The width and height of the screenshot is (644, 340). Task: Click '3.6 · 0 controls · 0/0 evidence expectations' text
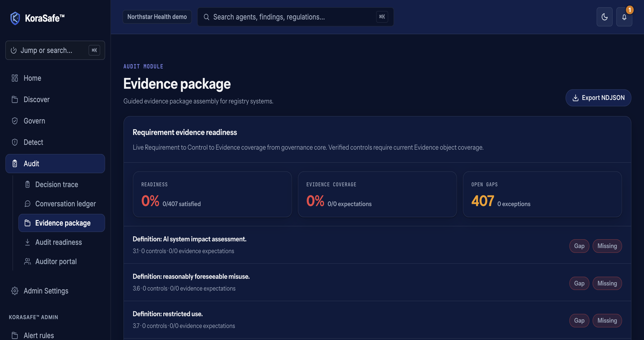click(184, 289)
